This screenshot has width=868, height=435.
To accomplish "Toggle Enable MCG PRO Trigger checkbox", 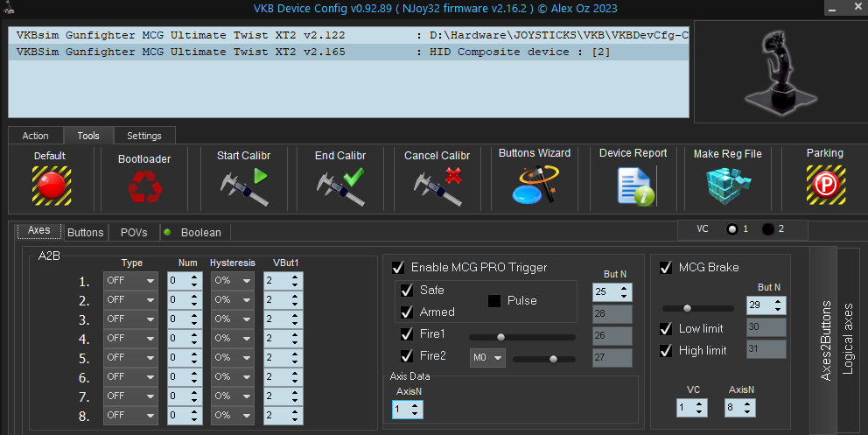I will click(398, 268).
